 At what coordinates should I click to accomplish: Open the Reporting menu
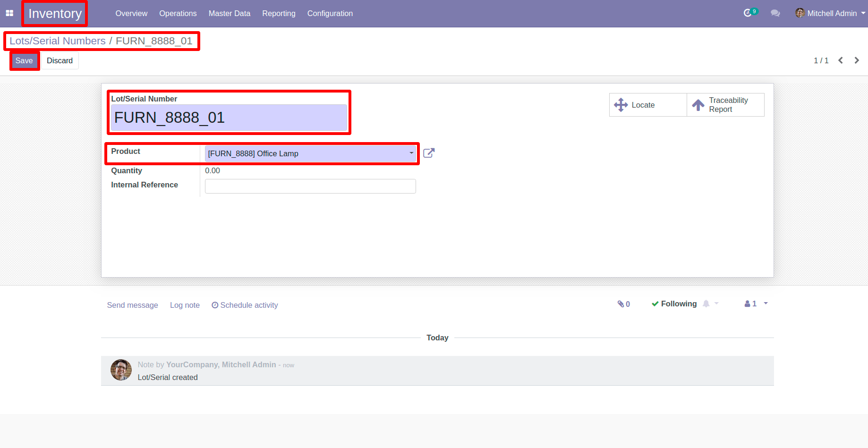coord(279,13)
